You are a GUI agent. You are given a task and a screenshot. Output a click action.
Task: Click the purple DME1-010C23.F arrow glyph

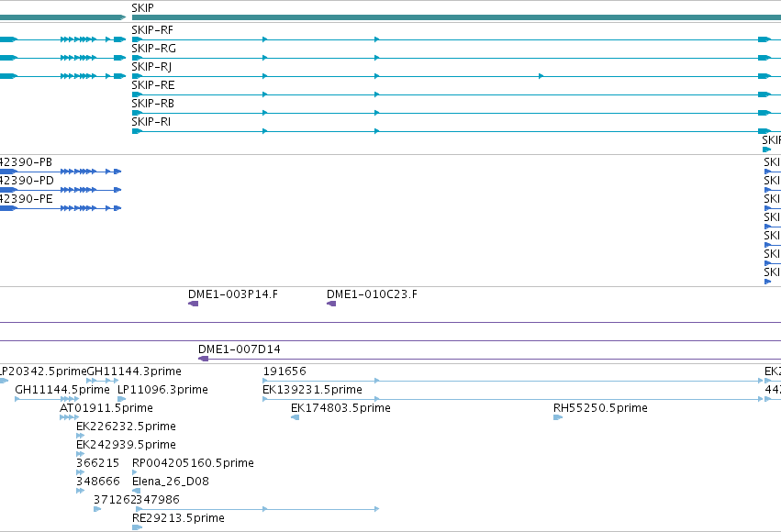pyautogui.click(x=331, y=304)
